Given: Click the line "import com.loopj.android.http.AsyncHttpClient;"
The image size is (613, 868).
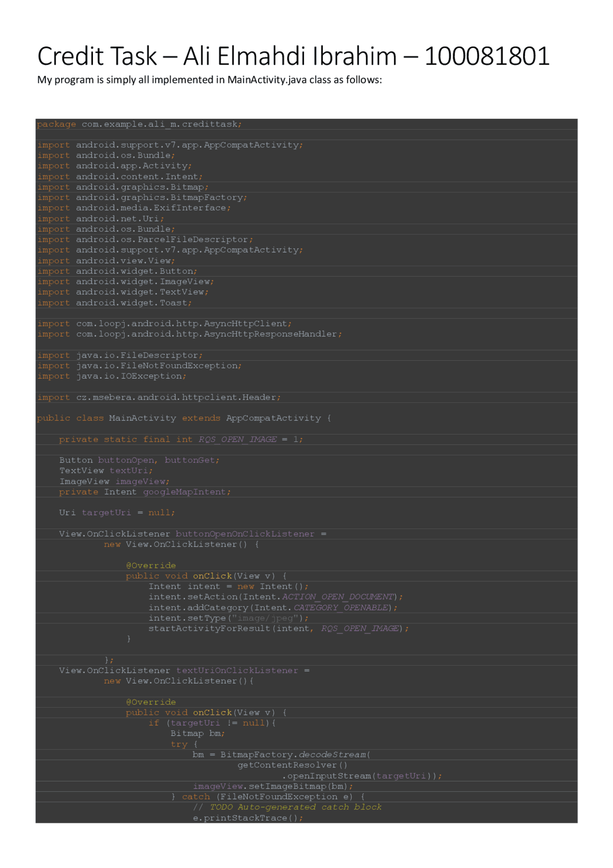Looking at the screenshot, I should coord(164,324).
